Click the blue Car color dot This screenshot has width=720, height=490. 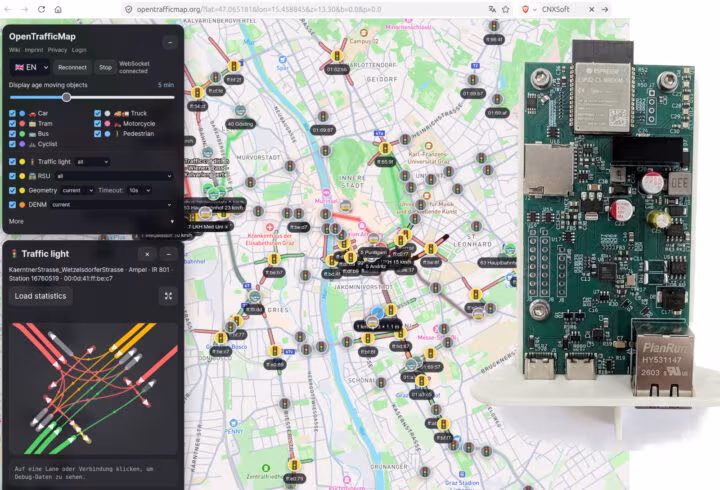pos(22,113)
